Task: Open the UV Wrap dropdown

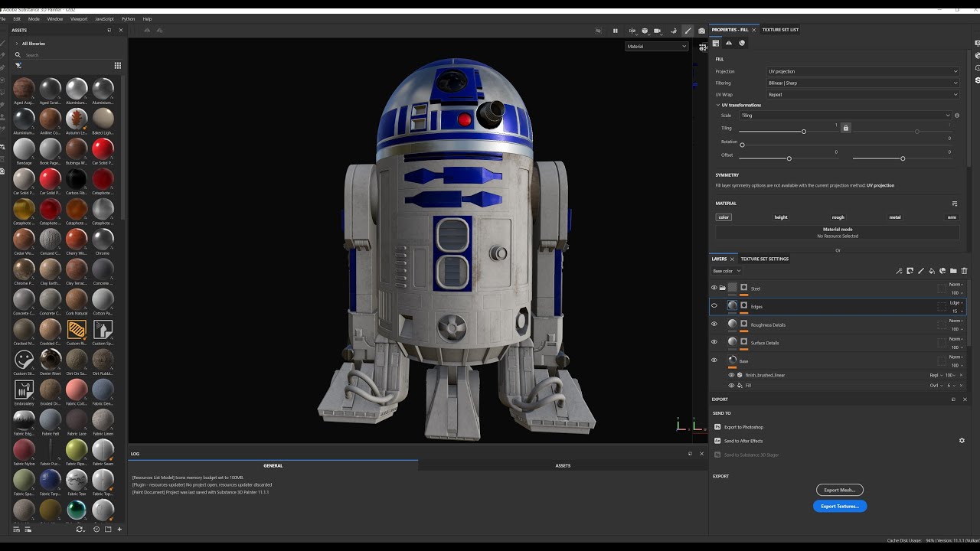Action: [863, 95]
